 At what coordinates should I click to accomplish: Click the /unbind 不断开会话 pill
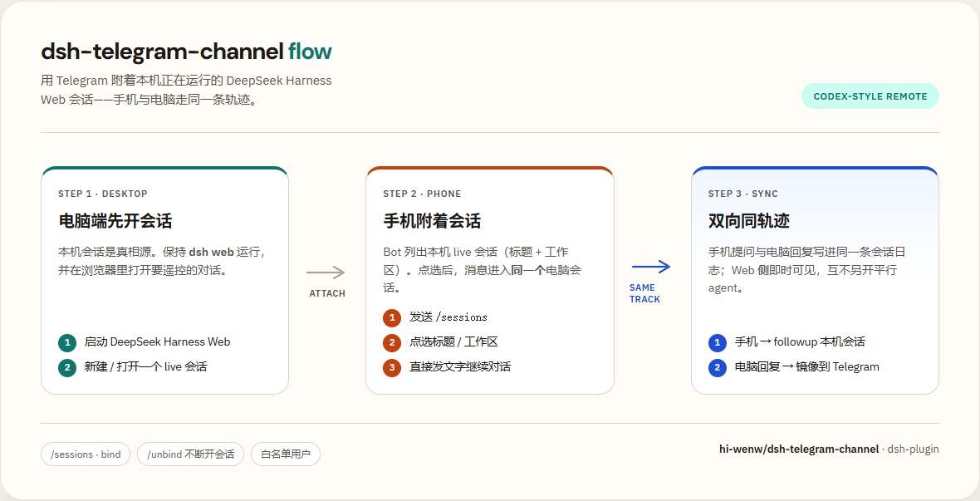pos(191,454)
